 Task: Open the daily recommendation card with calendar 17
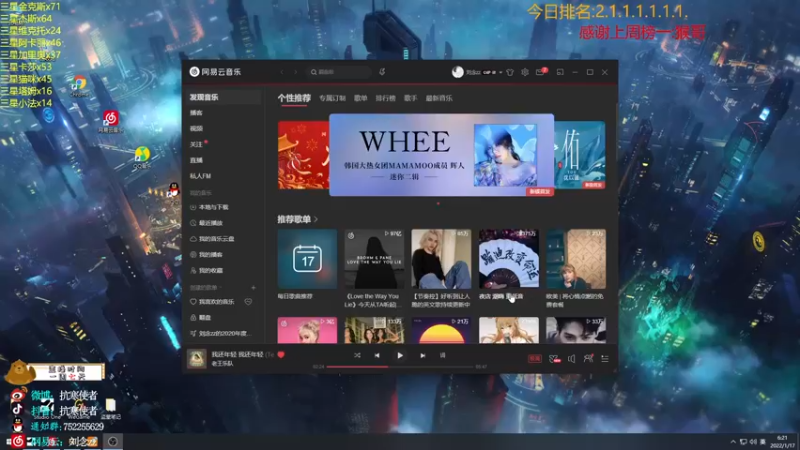(x=307, y=259)
